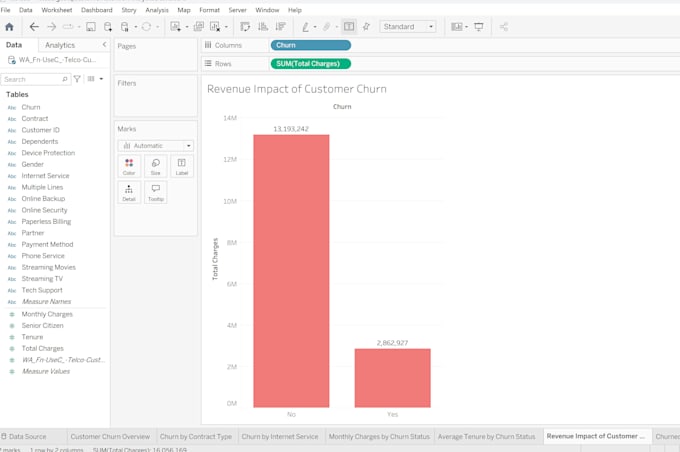
Task: Click the Redo forward arrow
Action: [52, 27]
